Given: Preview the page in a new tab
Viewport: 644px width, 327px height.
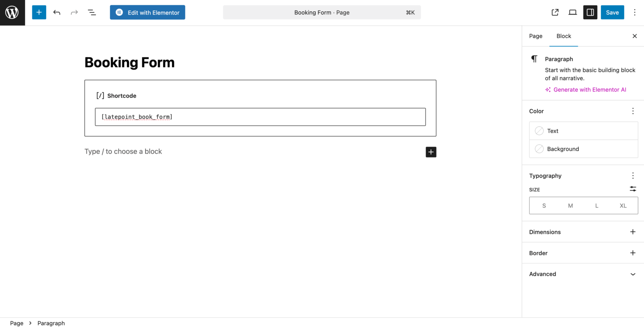Looking at the screenshot, I should pyautogui.click(x=555, y=12).
